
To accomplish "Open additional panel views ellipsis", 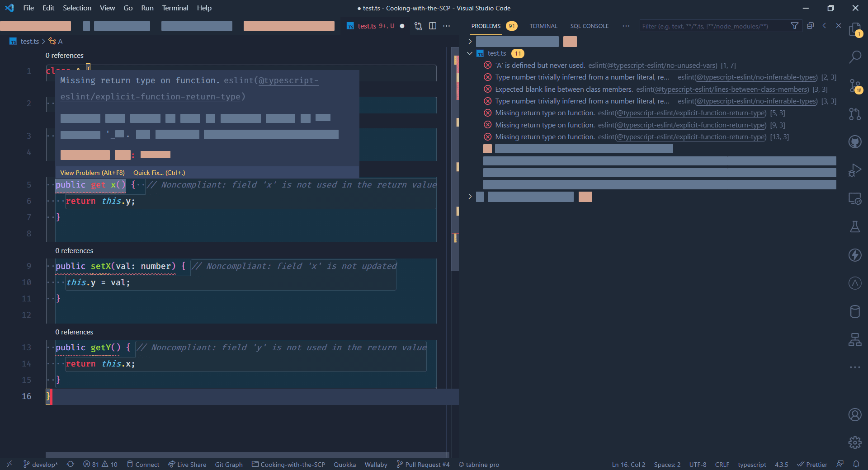I will coord(626,26).
